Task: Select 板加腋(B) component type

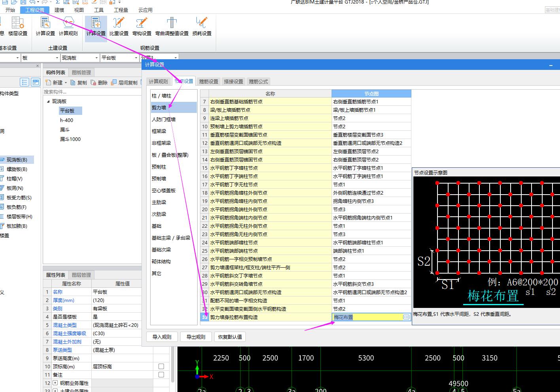Action: pos(17,226)
